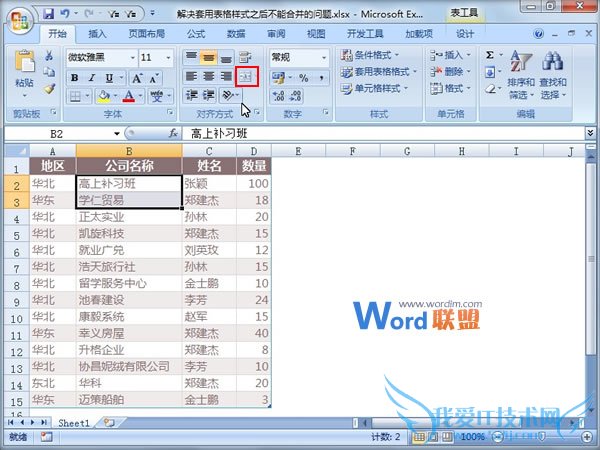600x450 pixels.
Task: Toggle middle vertical alignment
Action: pyautogui.click(x=209, y=57)
